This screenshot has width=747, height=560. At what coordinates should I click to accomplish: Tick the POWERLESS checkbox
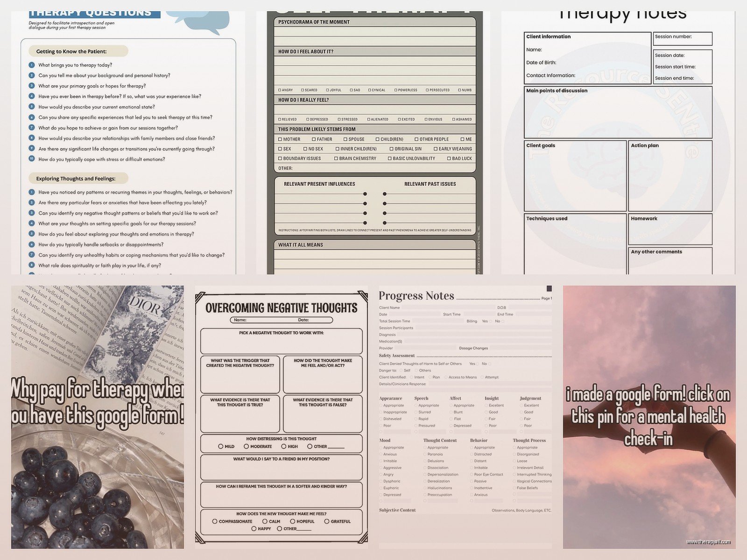pyautogui.click(x=396, y=90)
